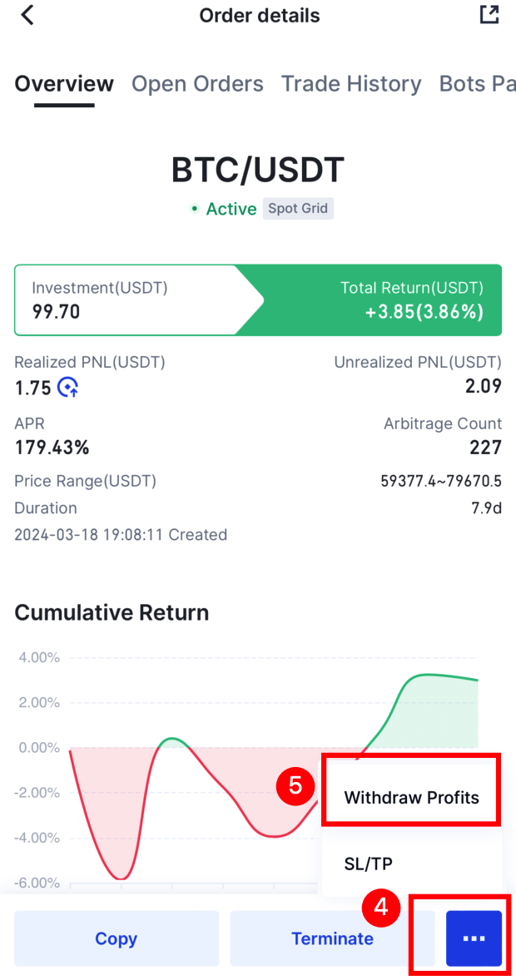Switch to the Overview tab
Viewport: 516px width, 980px height.
point(64,84)
